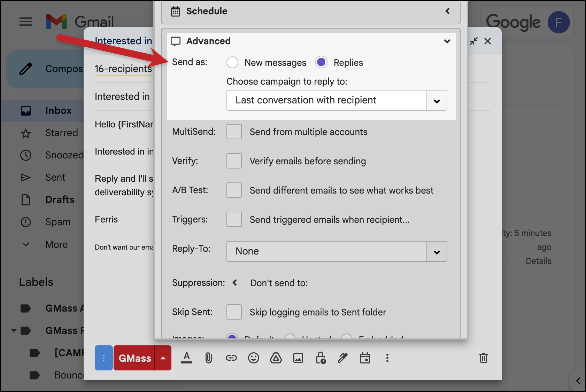Screen dimensions: 586x392
Task: Click the Drafts page icon
Action: 26,200
